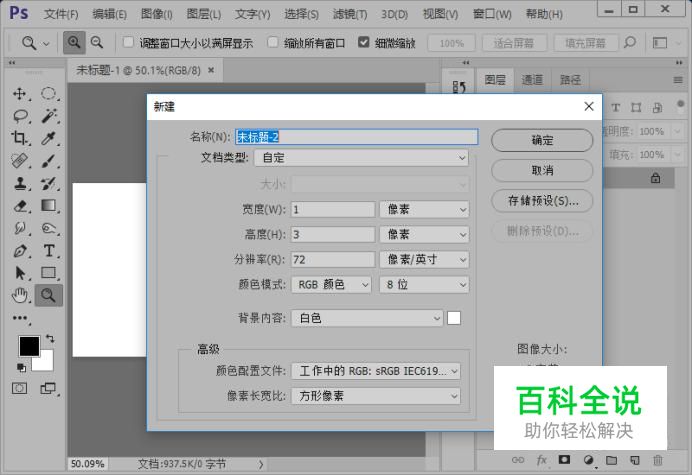The width and height of the screenshot is (692, 475).
Task: Select the Path Selection tool
Action: coord(20,273)
